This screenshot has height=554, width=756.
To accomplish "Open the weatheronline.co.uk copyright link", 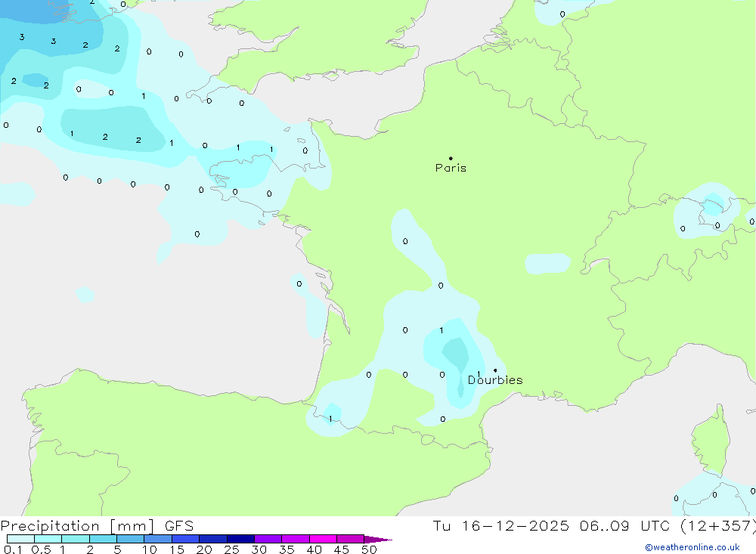I will 692,547.
